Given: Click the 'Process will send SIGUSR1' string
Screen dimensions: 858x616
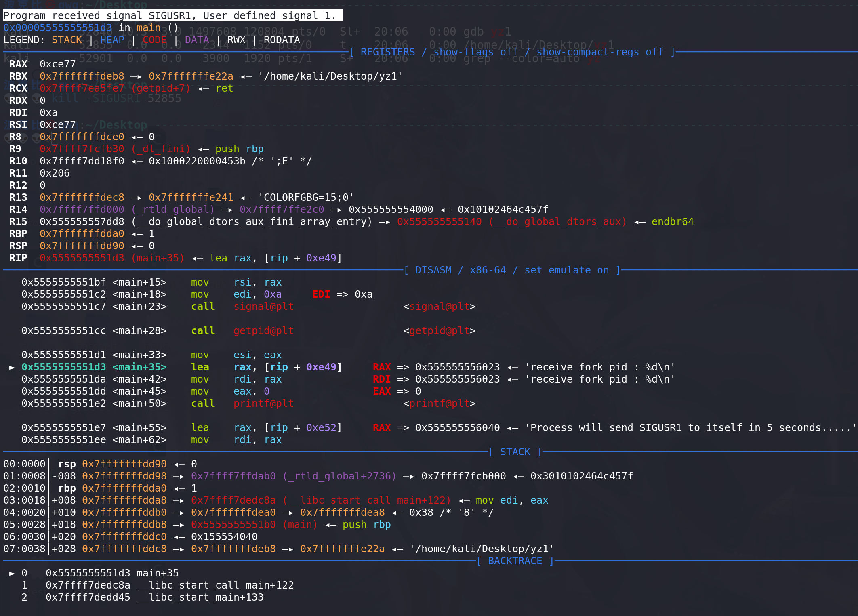Looking at the screenshot, I should [691, 428].
